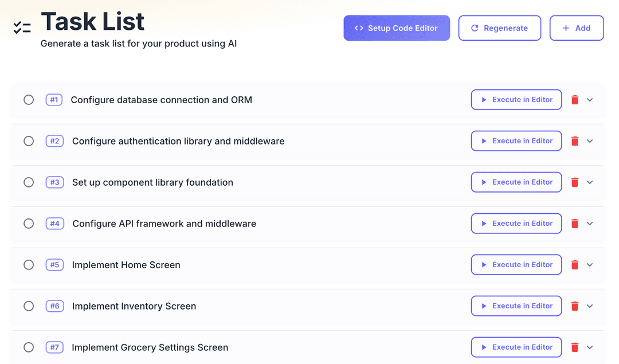
Task: Mark database connection task as complete
Action: [29, 100]
